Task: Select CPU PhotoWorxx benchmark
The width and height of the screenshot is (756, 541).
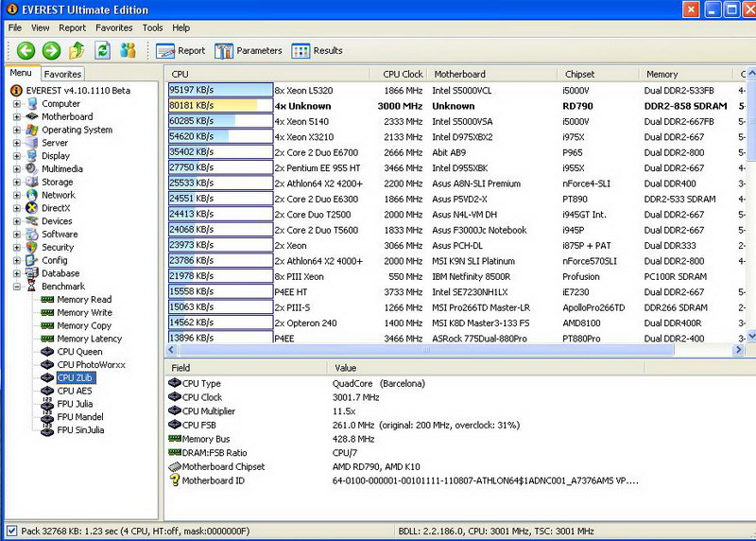Action: tap(91, 364)
